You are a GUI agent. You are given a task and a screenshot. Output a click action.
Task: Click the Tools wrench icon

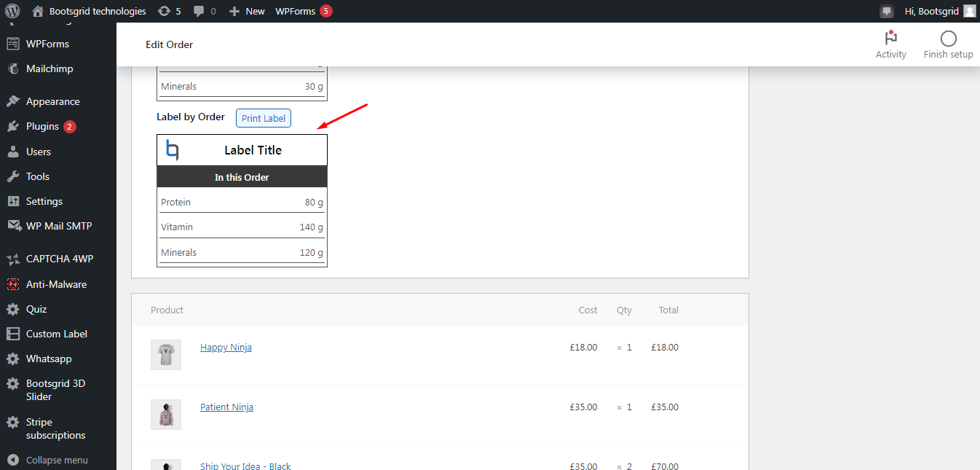[x=13, y=176]
